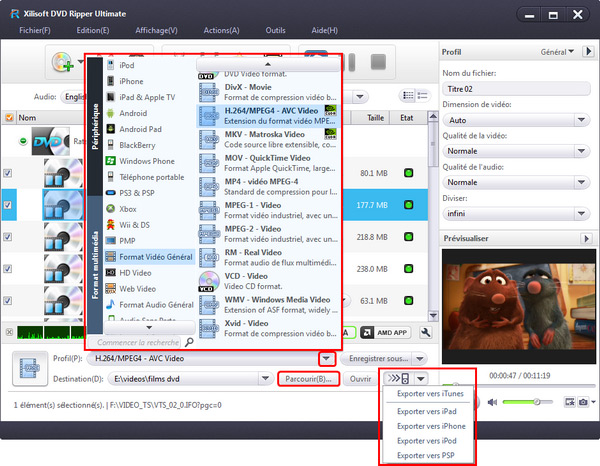The image size is (600, 466).
Task: Toggle checkbox of 238.0 MB title
Action: [x=8, y=269]
